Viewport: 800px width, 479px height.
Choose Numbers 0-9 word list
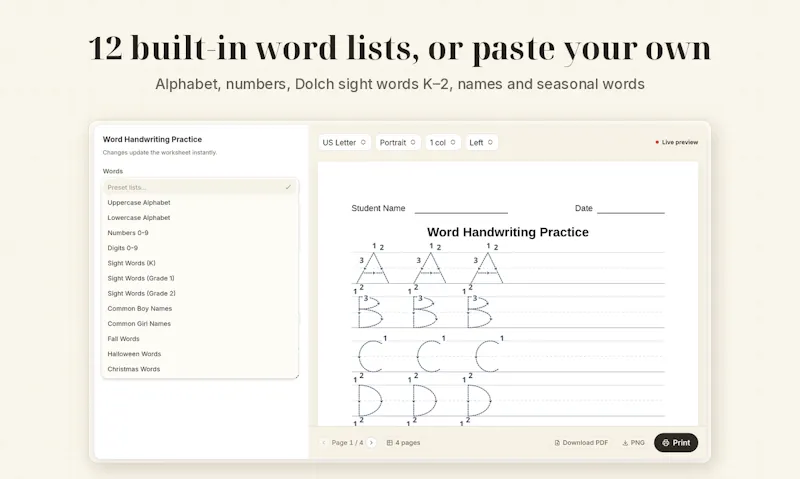pos(200,233)
